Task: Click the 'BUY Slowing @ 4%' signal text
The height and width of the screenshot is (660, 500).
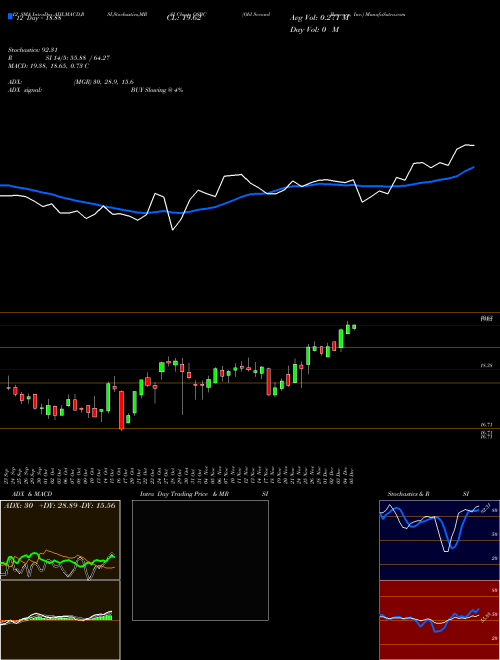Action: click(x=157, y=90)
